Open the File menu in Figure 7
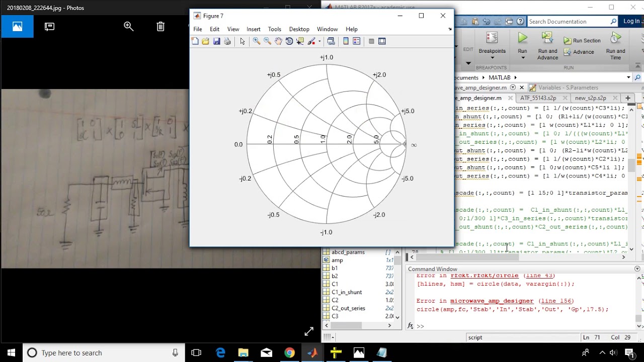Image resolution: width=644 pixels, height=362 pixels. [198, 29]
